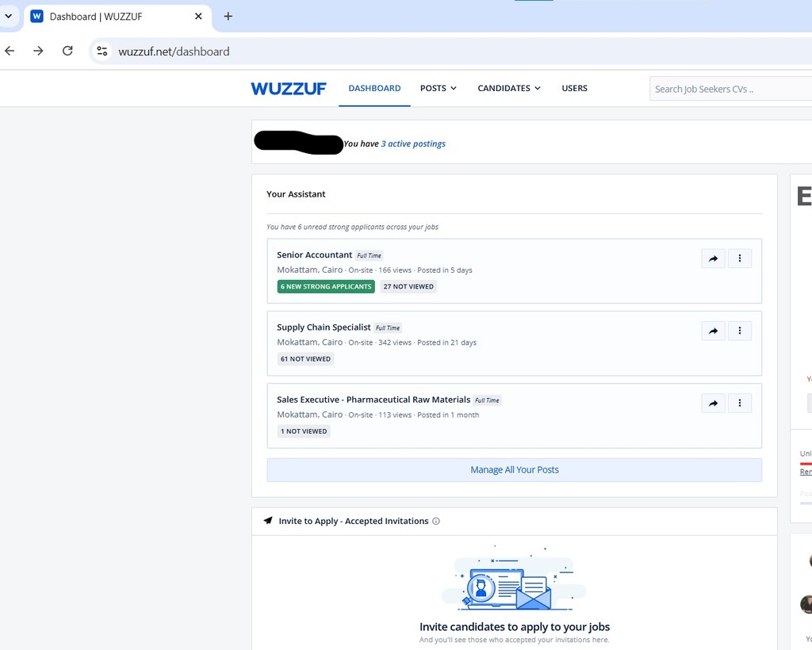Viewport: 812px width, 650px height.
Task: Click the 27 Not Viewed badge
Action: [x=408, y=287]
